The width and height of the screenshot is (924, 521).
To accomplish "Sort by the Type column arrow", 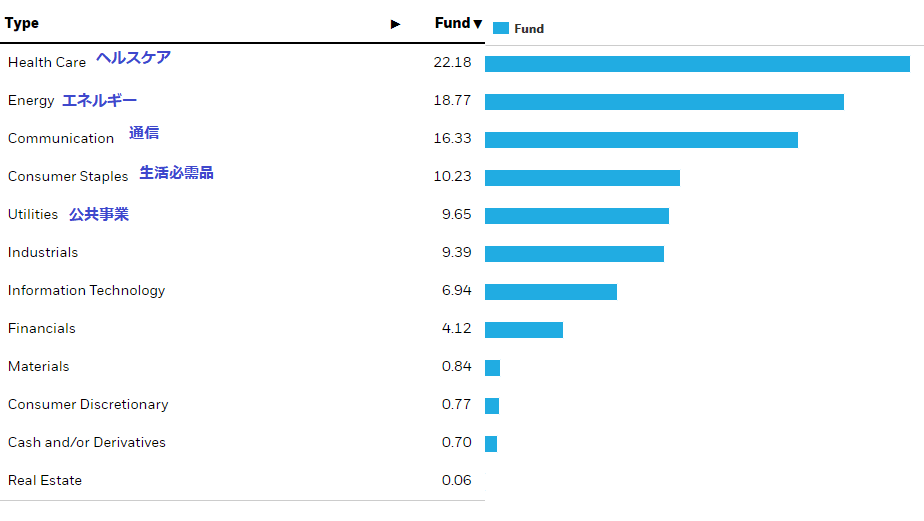I will pyautogui.click(x=395, y=24).
